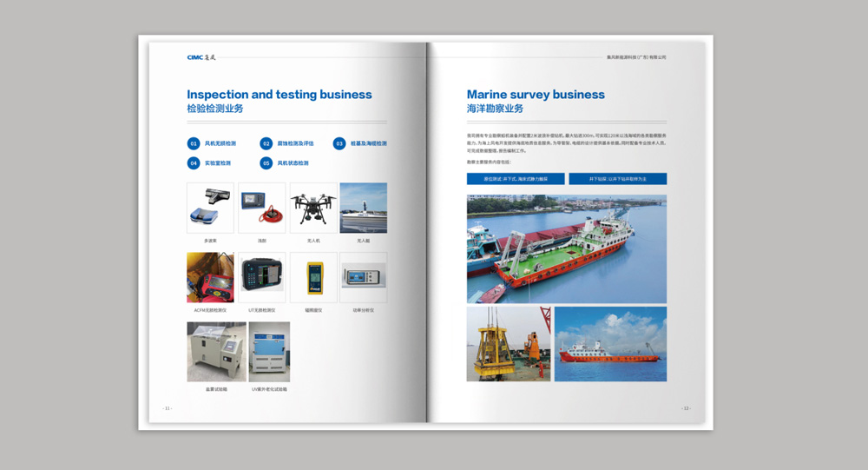Click the left blue 原位测试 banner
Viewport: 868px width, 470px height.
click(516, 179)
